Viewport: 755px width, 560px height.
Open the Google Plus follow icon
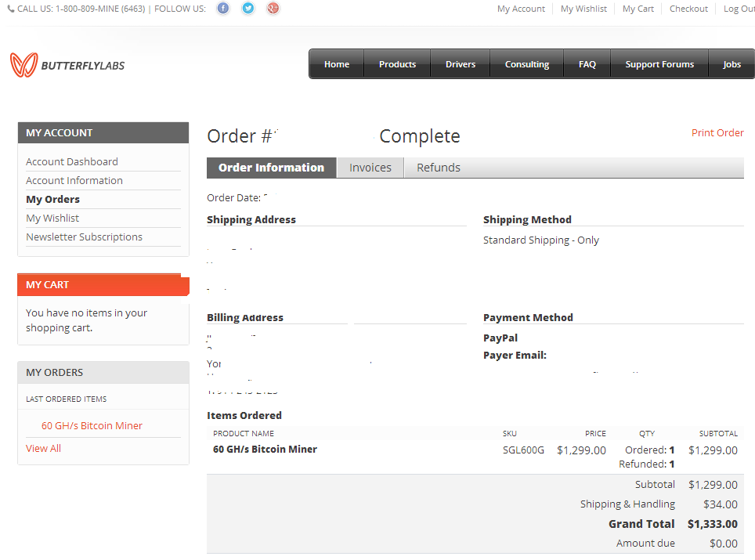[x=273, y=8]
